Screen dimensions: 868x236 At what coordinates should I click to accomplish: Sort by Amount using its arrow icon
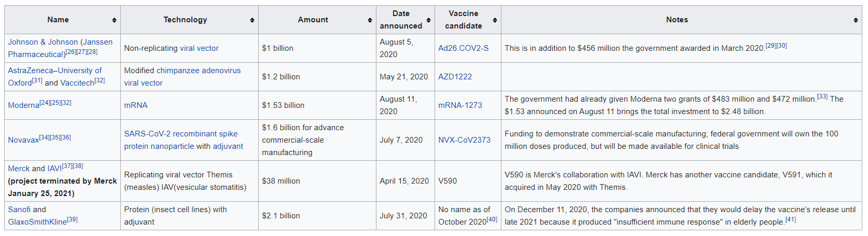[370, 20]
